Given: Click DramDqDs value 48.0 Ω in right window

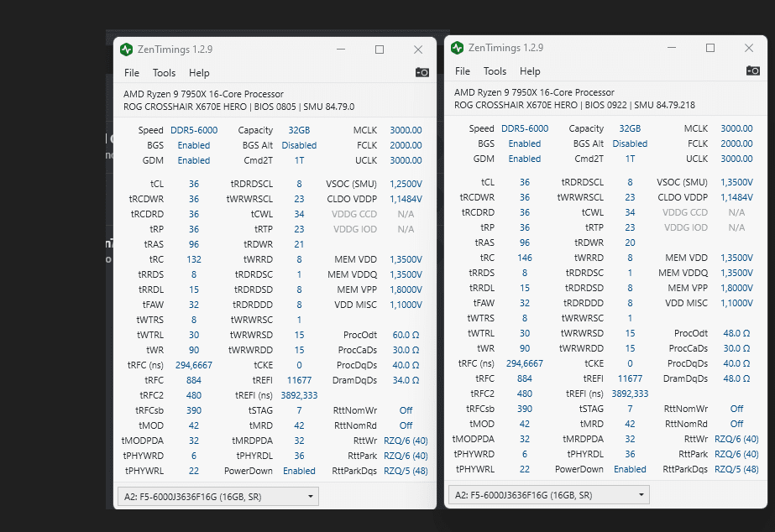Looking at the screenshot, I should click(x=736, y=379).
